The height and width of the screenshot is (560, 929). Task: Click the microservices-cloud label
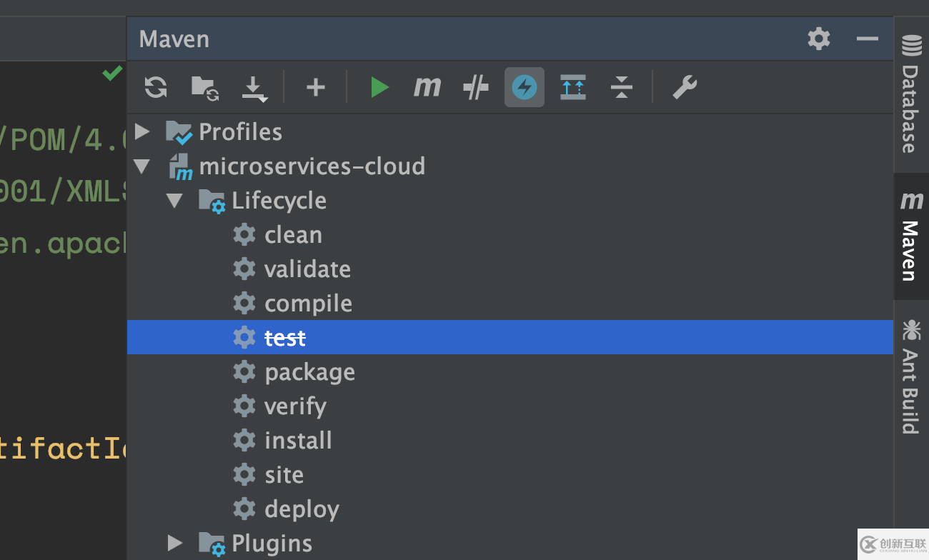pyautogui.click(x=312, y=166)
